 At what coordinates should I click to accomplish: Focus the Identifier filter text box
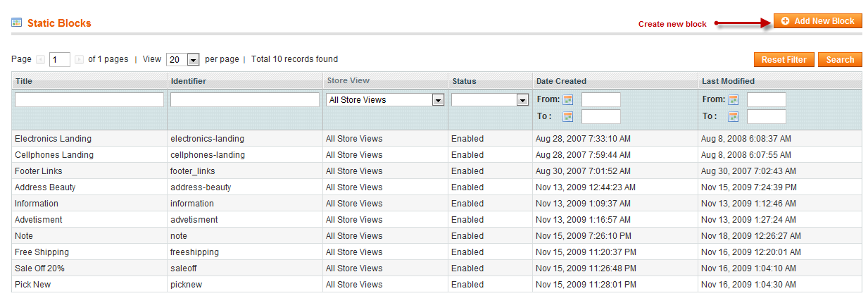pyautogui.click(x=245, y=100)
